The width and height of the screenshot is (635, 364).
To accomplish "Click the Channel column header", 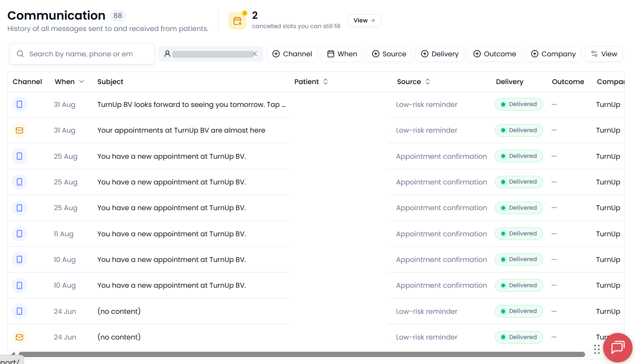I will pyautogui.click(x=27, y=82).
